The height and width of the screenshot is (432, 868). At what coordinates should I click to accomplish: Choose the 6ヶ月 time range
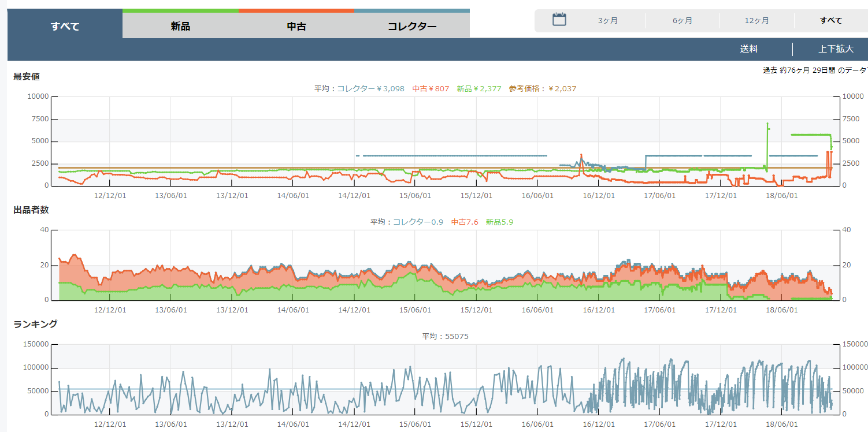pos(682,21)
